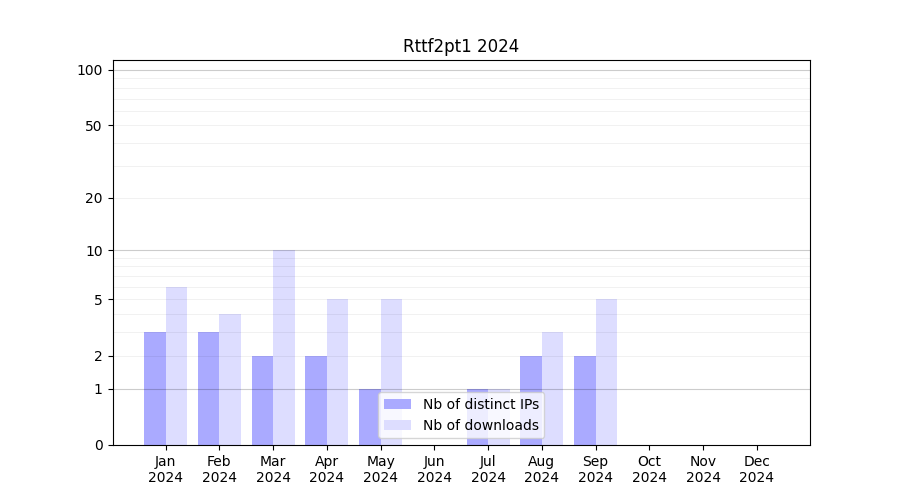The width and height of the screenshot is (900, 500).
Task: Click the 'Jun 2024' x-axis label
Action: coord(434,469)
